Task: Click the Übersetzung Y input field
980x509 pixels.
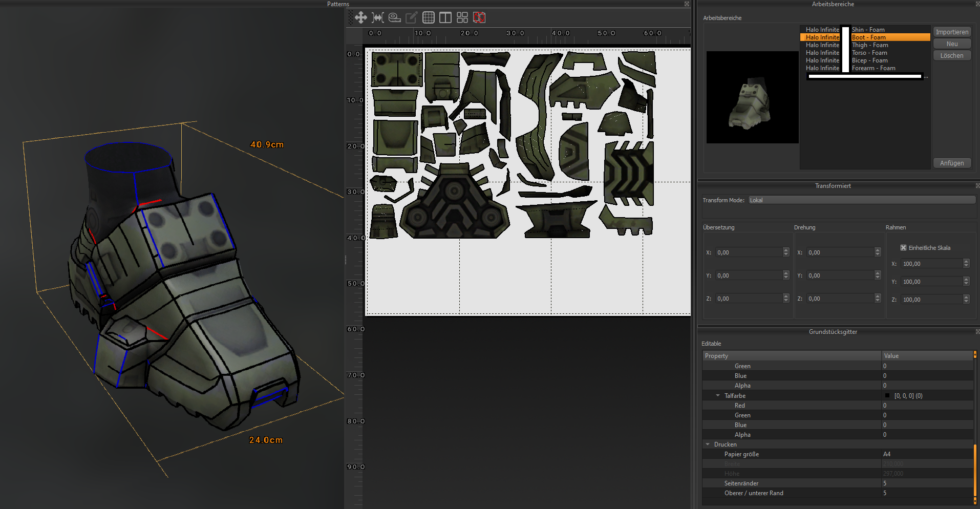Action: point(749,275)
